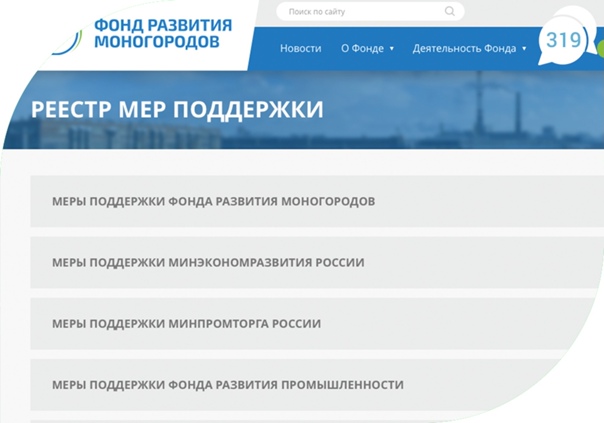Expand the arrow beside 'О Фонде'

click(392, 49)
